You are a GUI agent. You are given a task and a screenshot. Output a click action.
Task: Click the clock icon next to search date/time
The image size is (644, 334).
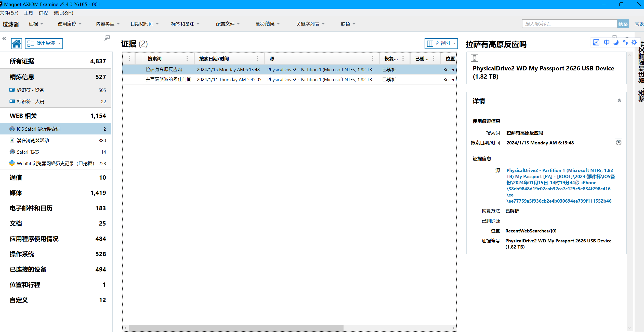tap(618, 143)
